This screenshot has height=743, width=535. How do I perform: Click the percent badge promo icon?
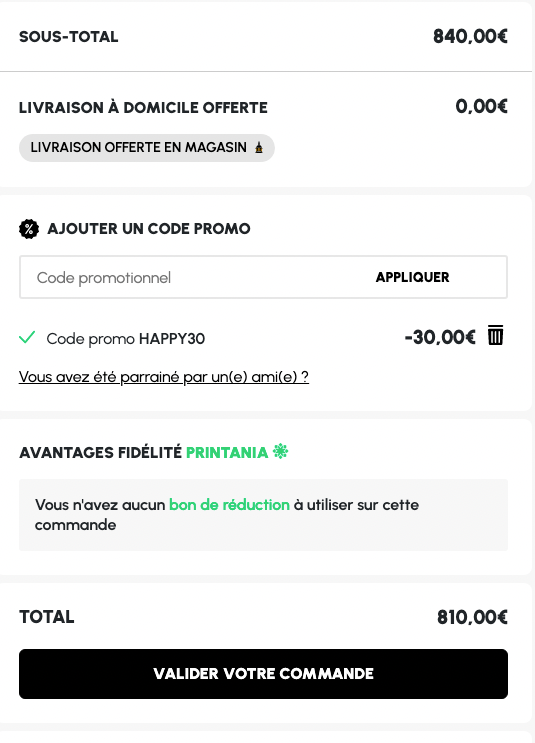tap(29, 229)
